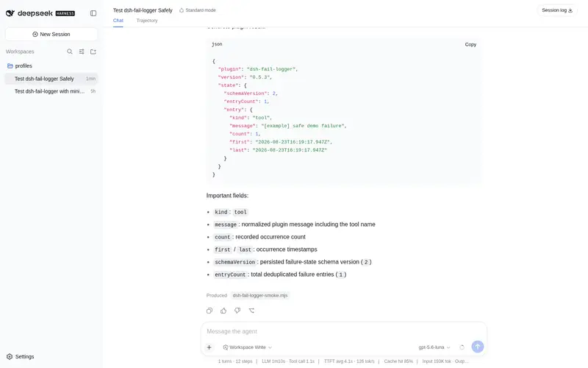The width and height of the screenshot is (588, 368).
Task: Search workspaces with magnifier icon
Action: (70, 52)
